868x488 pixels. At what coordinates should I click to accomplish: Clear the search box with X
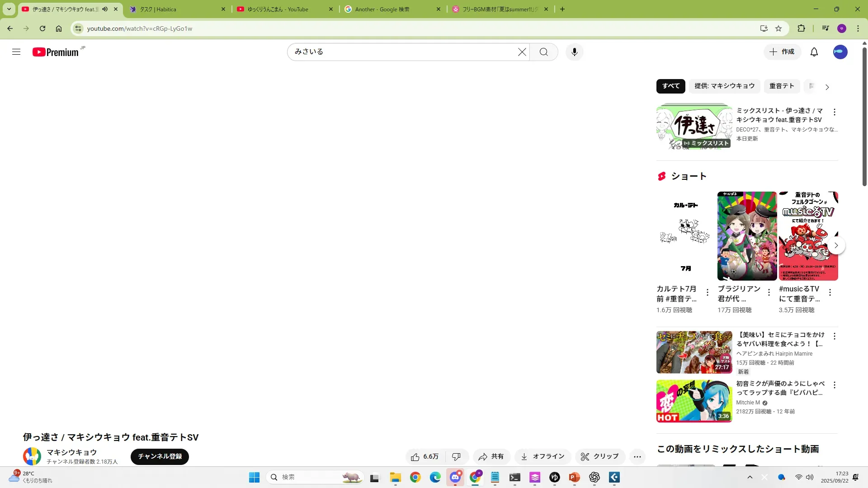pyautogui.click(x=522, y=52)
